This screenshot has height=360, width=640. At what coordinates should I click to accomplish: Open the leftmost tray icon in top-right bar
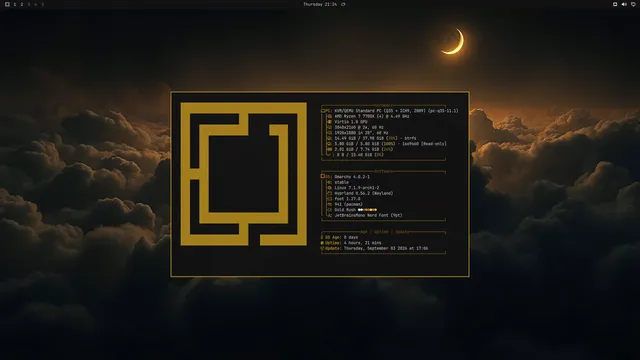[615, 4]
